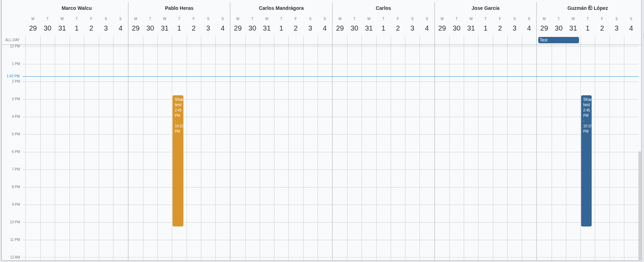The width and height of the screenshot is (644, 262).
Task: Click the Marco Walcu resource header
Action: click(77, 8)
